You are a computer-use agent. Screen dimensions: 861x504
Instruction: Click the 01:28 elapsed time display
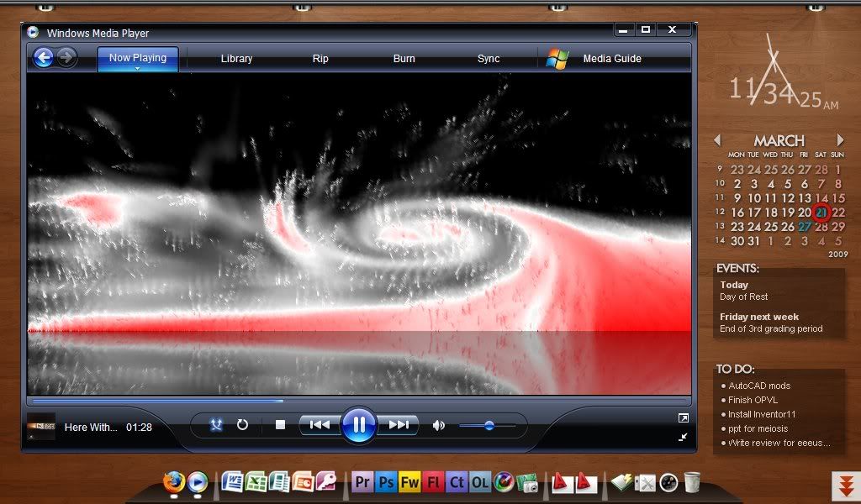(139, 428)
